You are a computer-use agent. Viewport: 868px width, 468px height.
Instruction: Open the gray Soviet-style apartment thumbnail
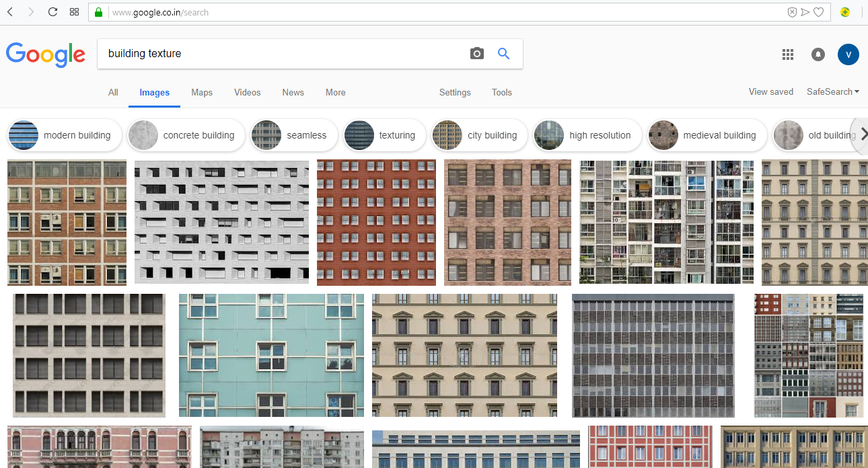(x=281, y=446)
